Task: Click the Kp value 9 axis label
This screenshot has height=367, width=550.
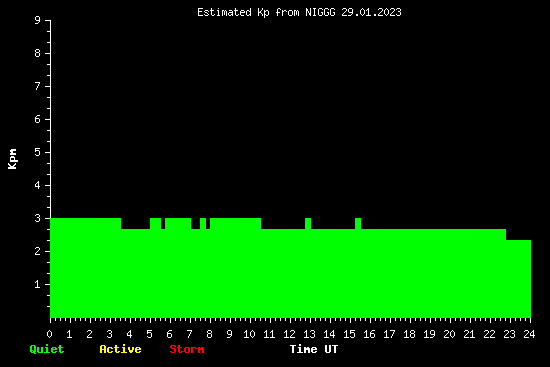Action: click(38, 20)
